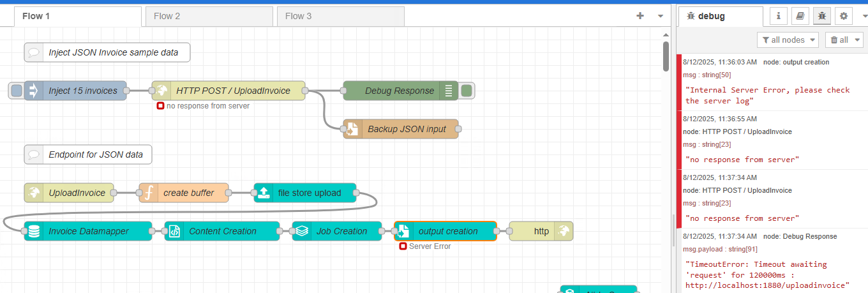Toggle the Debug Response node output

coord(467,91)
